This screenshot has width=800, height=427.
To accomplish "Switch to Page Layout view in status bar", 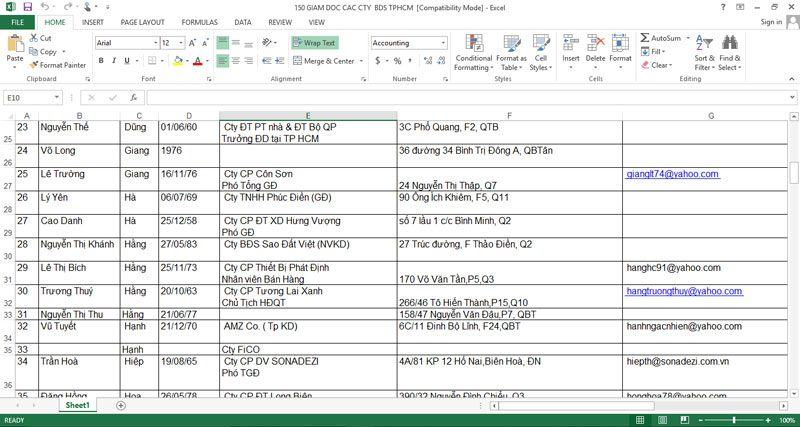I will [x=662, y=420].
